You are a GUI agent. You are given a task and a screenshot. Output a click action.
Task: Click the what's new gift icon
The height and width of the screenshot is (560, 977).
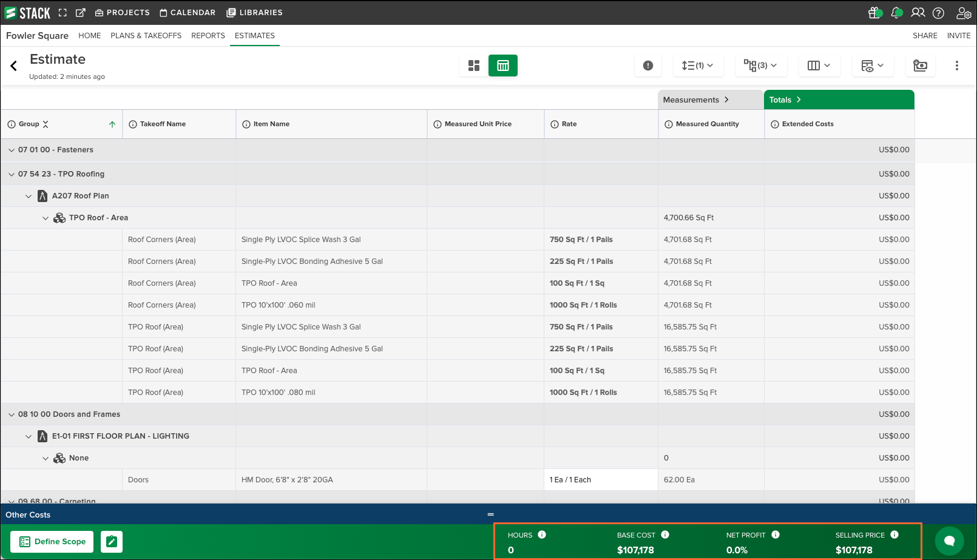point(874,12)
